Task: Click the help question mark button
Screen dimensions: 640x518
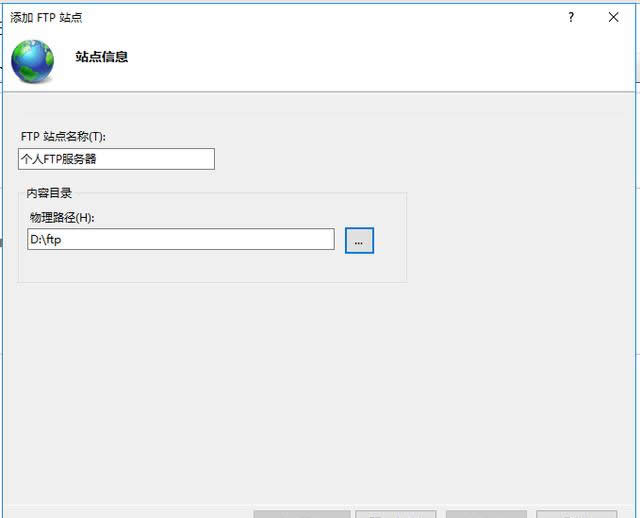Action: [571, 17]
